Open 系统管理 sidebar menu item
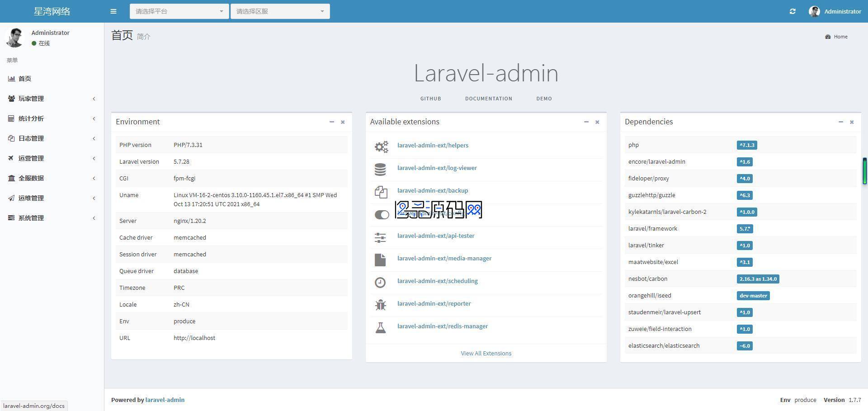 pos(52,218)
